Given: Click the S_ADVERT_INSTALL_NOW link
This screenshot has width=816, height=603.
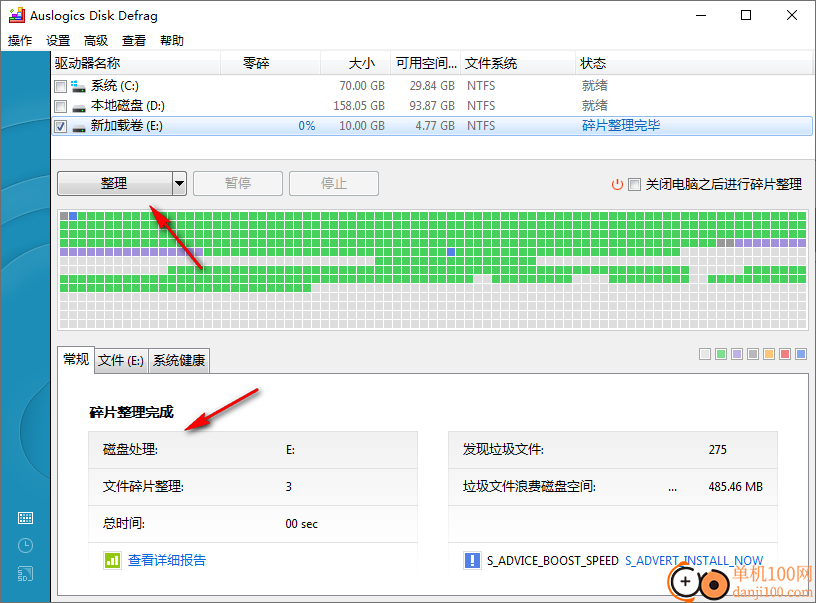Looking at the screenshot, I should 694,561.
